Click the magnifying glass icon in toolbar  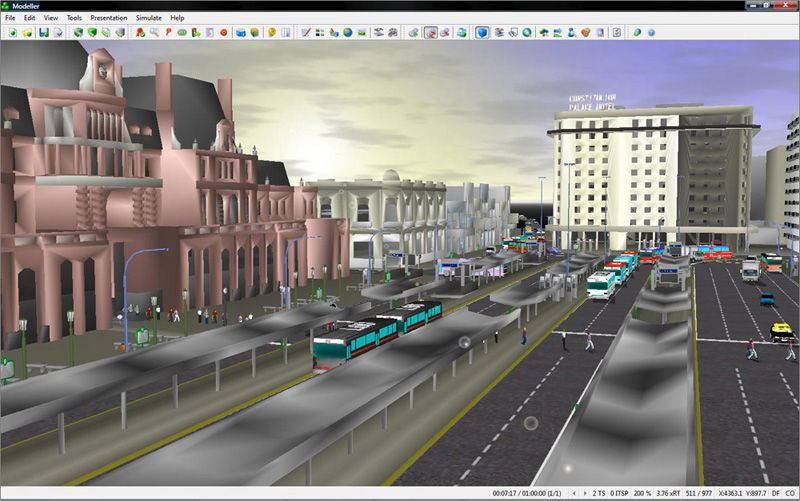tap(154, 33)
